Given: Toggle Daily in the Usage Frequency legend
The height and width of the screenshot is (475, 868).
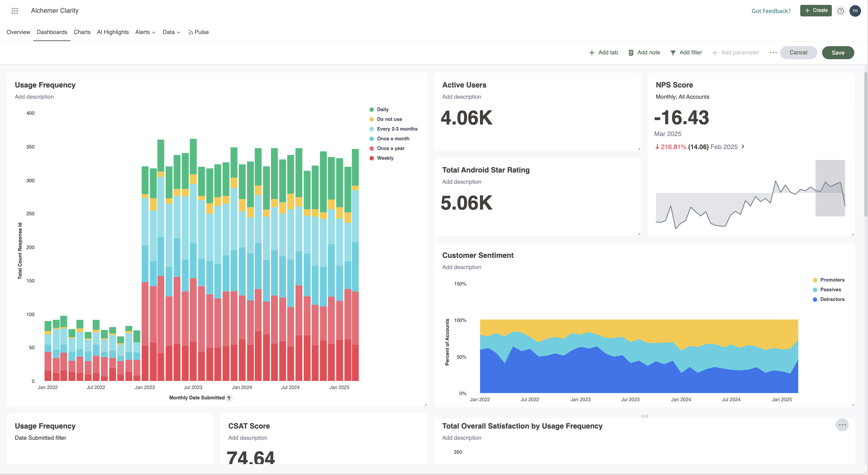Looking at the screenshot, I should (382, 109).
